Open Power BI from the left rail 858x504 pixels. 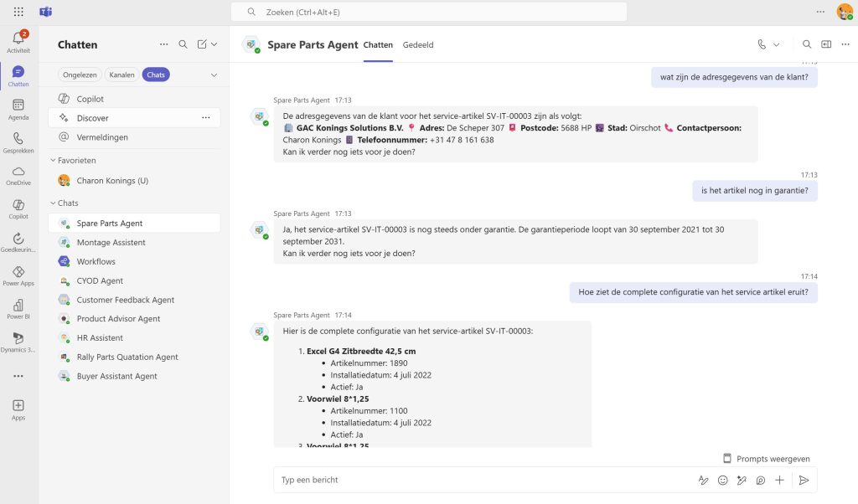coord(18,309)
